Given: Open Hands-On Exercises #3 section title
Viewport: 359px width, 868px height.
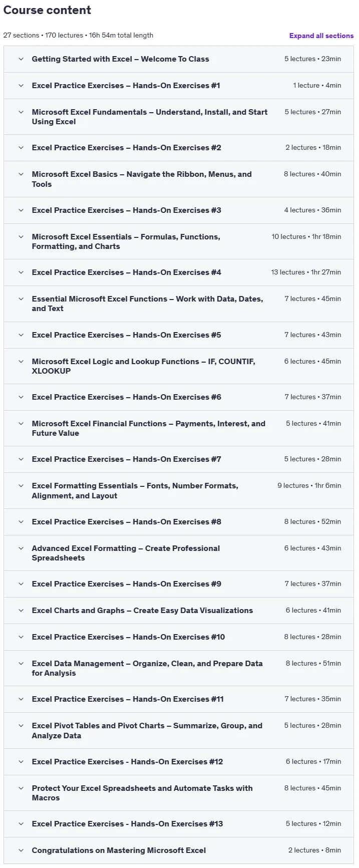Looking at the screenshot, I should pos(126,210).
